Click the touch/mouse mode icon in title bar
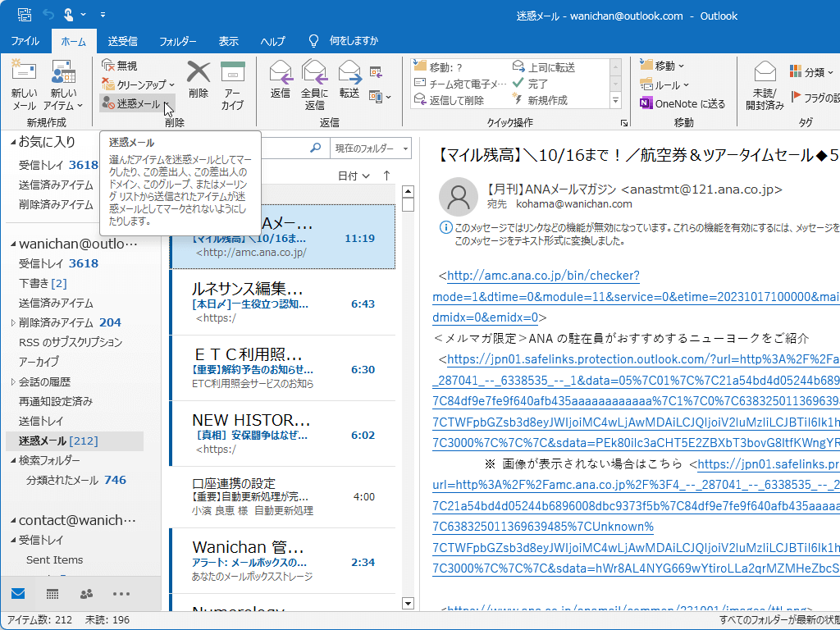840x630 pixels. coord(68,15)
